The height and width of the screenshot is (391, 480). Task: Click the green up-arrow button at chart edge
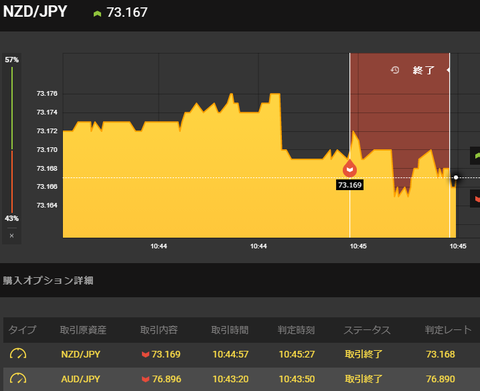pyautogui.click(x=475, y=155)
